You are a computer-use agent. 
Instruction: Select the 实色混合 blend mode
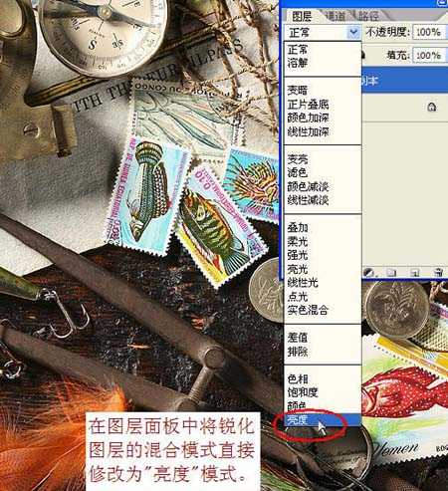click(308, 310)
